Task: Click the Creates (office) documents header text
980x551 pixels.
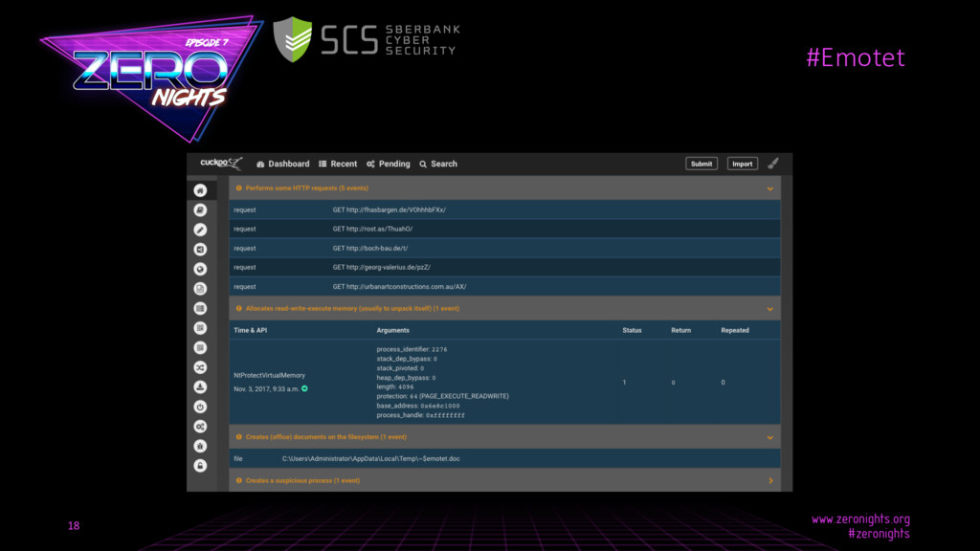Action: (325, 437)
